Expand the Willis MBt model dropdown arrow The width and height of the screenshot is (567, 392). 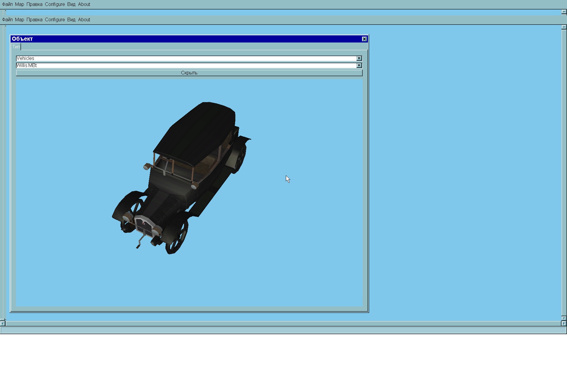[359, 66]
